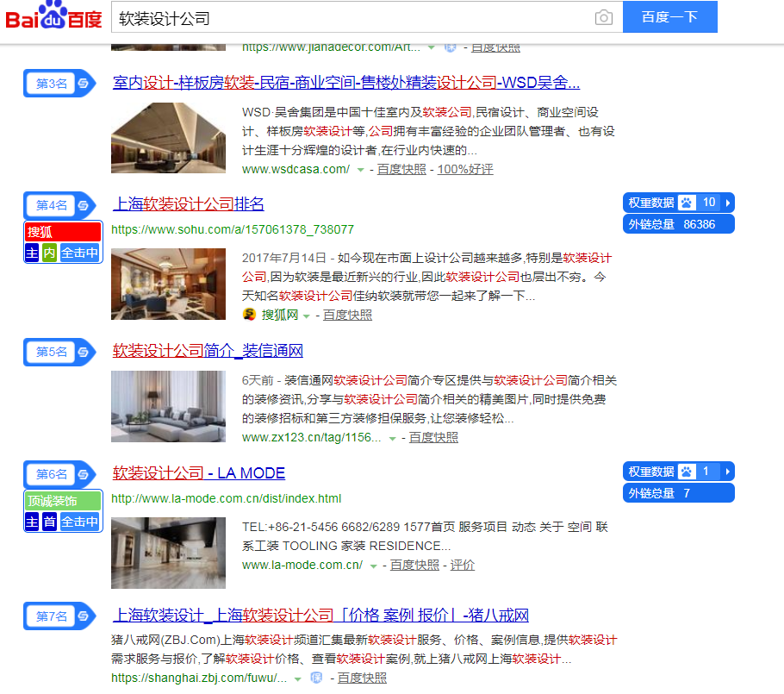The image size is (784, 694).
Task: Open dropdown arrow next to www.wsdcasa.com
Action: click(360, 170)
